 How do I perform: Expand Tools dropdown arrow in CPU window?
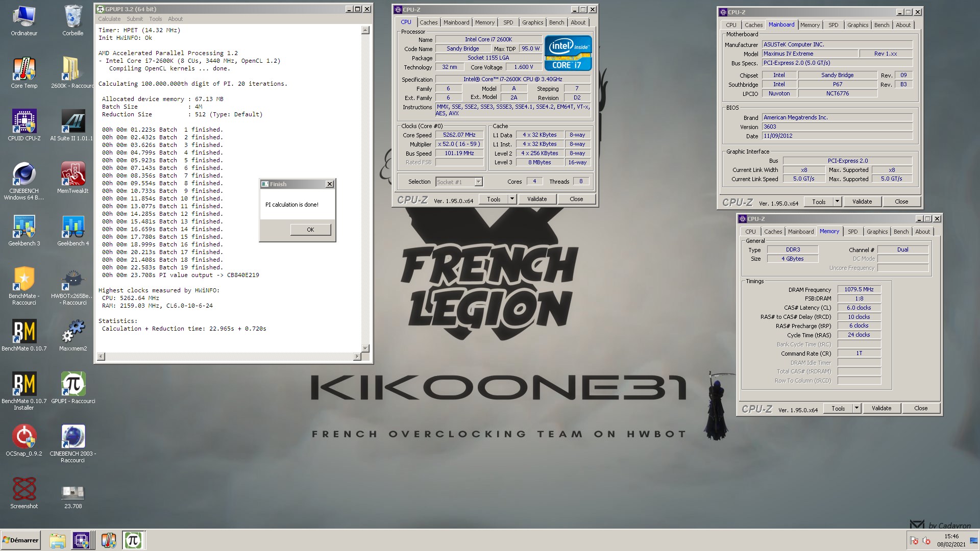(512, 199)
